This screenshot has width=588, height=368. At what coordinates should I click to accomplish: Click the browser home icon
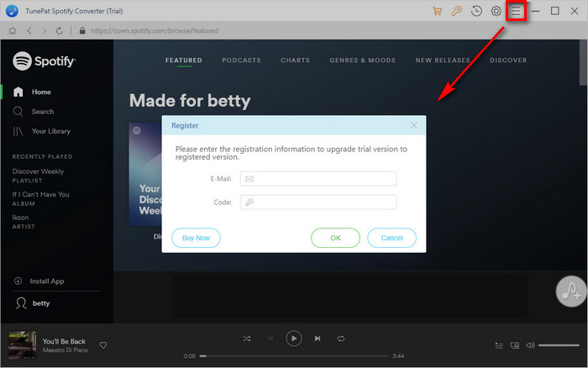click(x=13, y=31)
